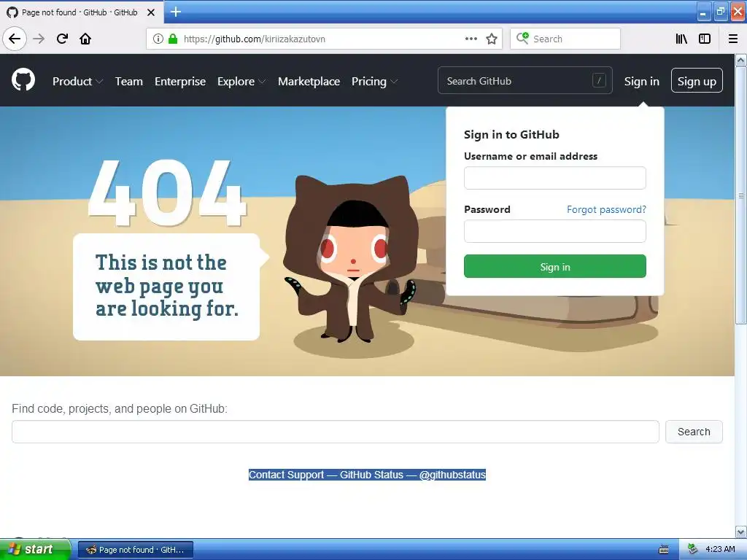The width and height of the screenshot is (747, 560).
Task: Close the Page not found tab
Action: tap(151, 12)
